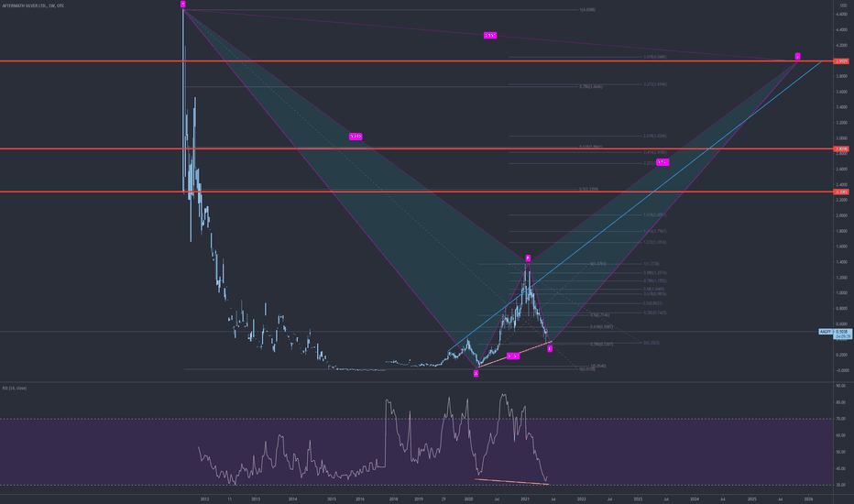
Task: Click the AFTERMATH SILVER LTD., 1W, OTC chart title
Action: [33, 5]
